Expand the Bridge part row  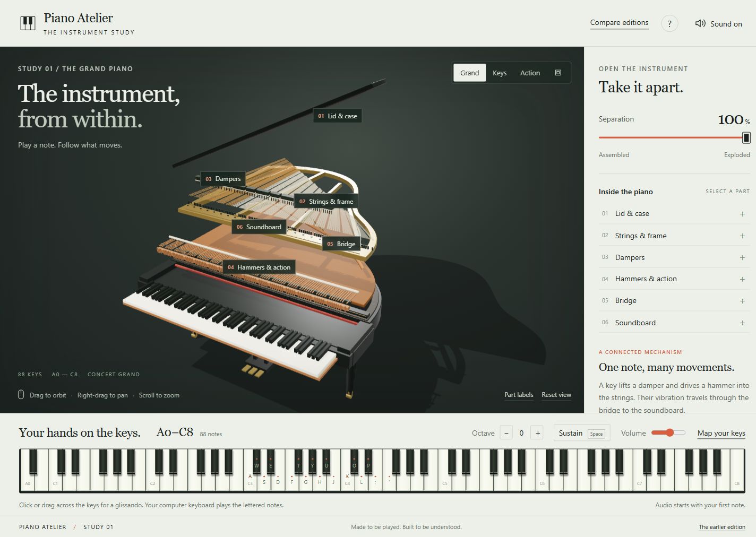(674, 300)
